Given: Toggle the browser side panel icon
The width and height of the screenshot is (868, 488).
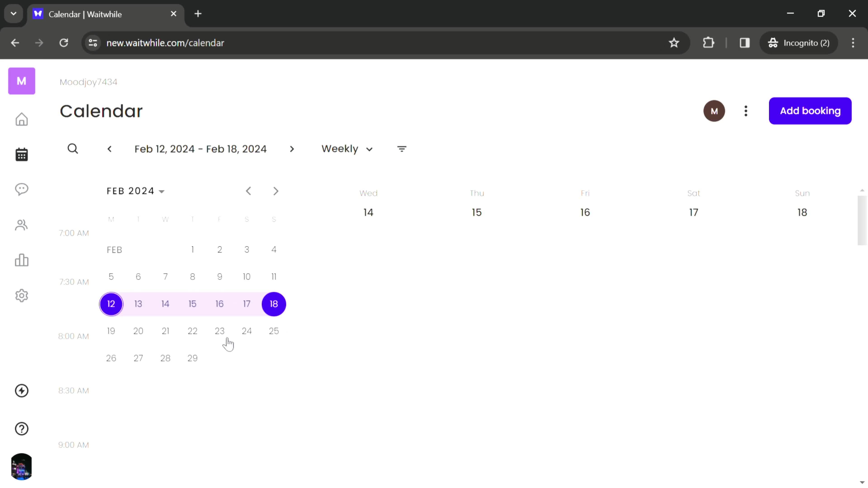Looking at the screenshot, I should 745,43.
